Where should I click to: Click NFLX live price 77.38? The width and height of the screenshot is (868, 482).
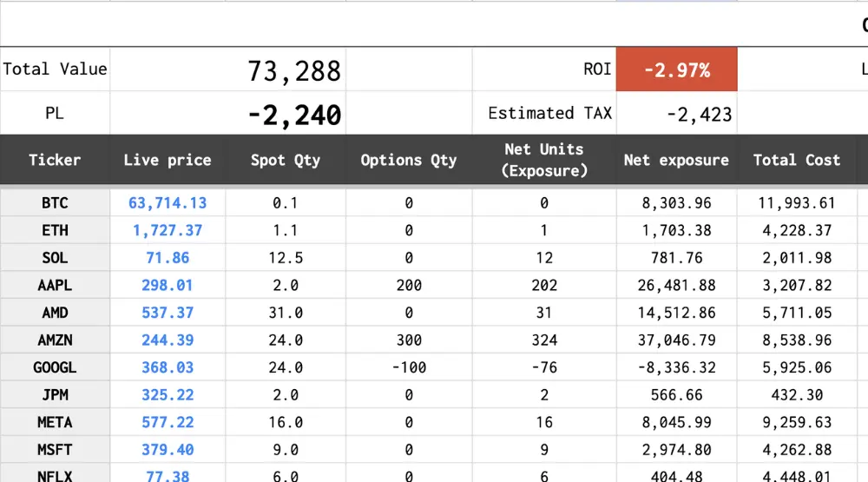coord(168,475)
